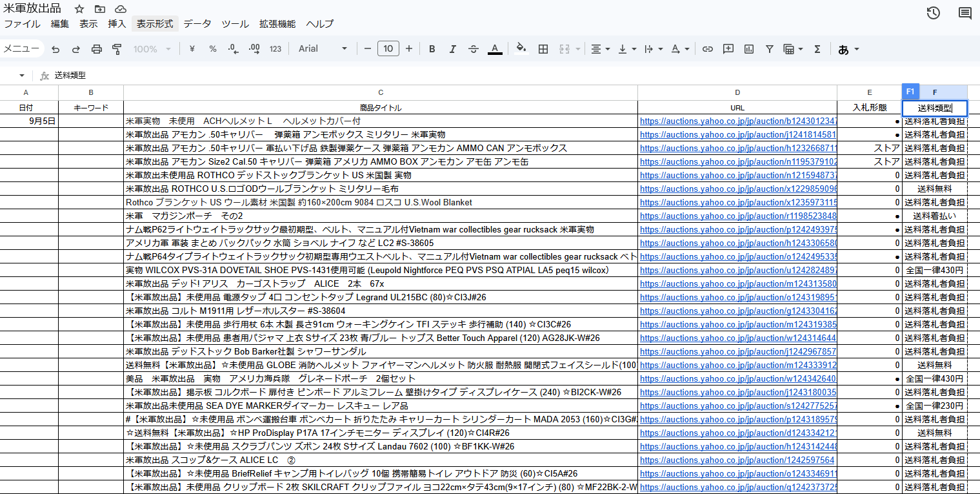The height and width of the screenshot is (494, 980).
Task: Open the first auction URL link
Action: [x=738, y=121]
